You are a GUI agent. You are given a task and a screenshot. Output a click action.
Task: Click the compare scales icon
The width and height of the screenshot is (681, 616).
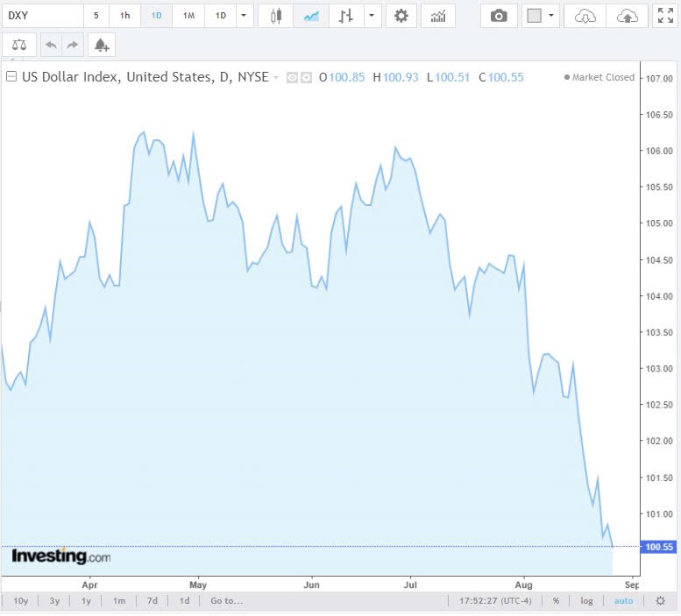coord(19,45)
